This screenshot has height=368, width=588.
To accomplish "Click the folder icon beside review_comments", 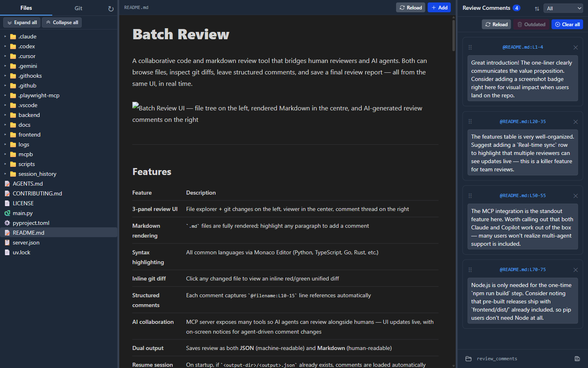I will (468, 359).
